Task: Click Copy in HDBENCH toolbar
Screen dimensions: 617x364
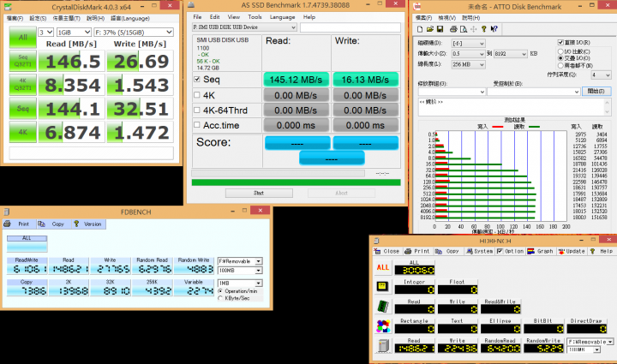Action: (448, 251)
